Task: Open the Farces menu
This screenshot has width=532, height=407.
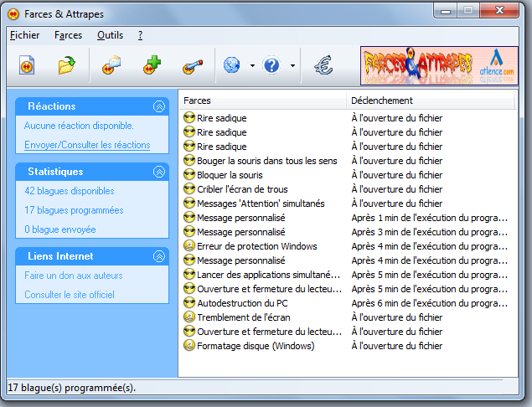Action: point(68,35)
